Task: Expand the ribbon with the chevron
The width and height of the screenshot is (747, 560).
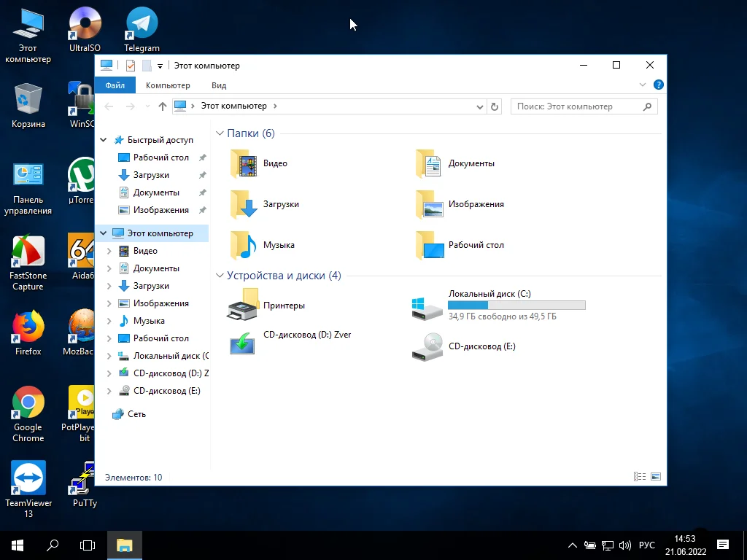Action: tap(643, 85)
